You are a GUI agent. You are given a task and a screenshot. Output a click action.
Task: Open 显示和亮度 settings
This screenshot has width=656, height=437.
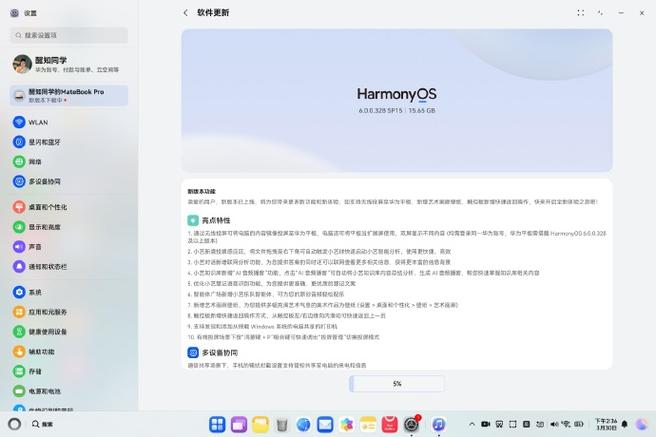coord(69,227)
